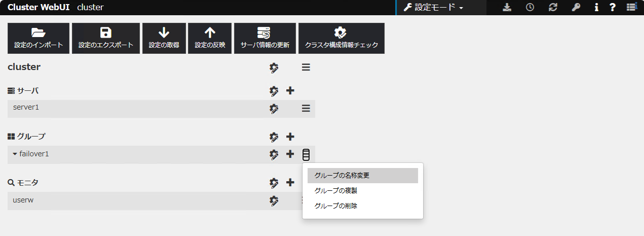Open the information 'i' icon
The image size is (644, 236).
(x=596, y=8)
